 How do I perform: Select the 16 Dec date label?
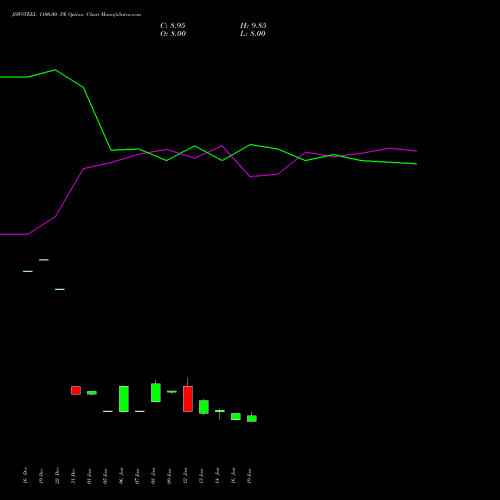pyautogui.click(x=25, y=476)
